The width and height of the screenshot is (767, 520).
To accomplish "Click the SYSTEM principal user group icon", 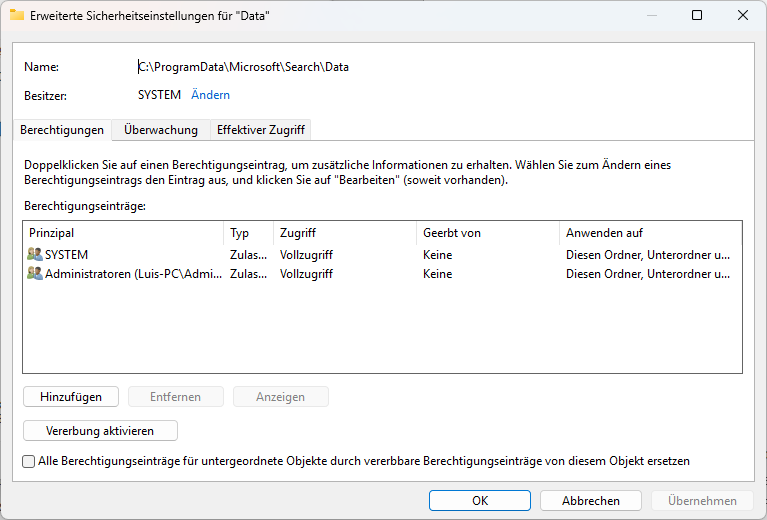I will tap(35, 254).
